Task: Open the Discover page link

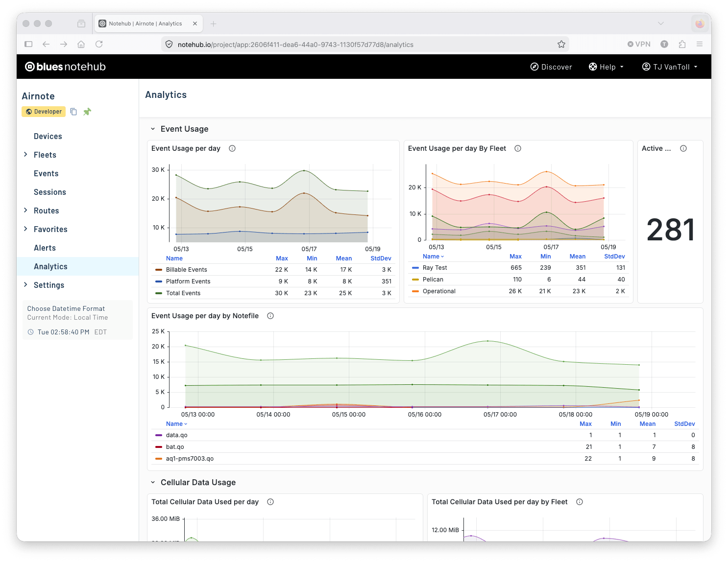Action: pyautogui.click(x=551, y=67)
